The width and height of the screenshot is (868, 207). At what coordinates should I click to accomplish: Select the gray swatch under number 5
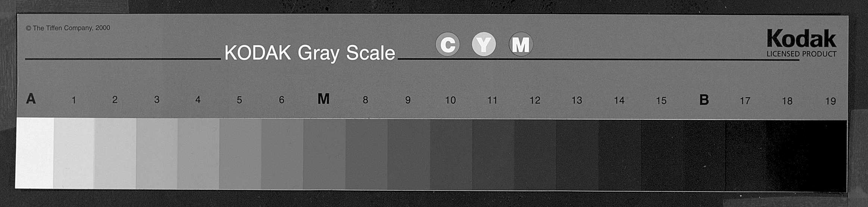click(x=240, y=154)
